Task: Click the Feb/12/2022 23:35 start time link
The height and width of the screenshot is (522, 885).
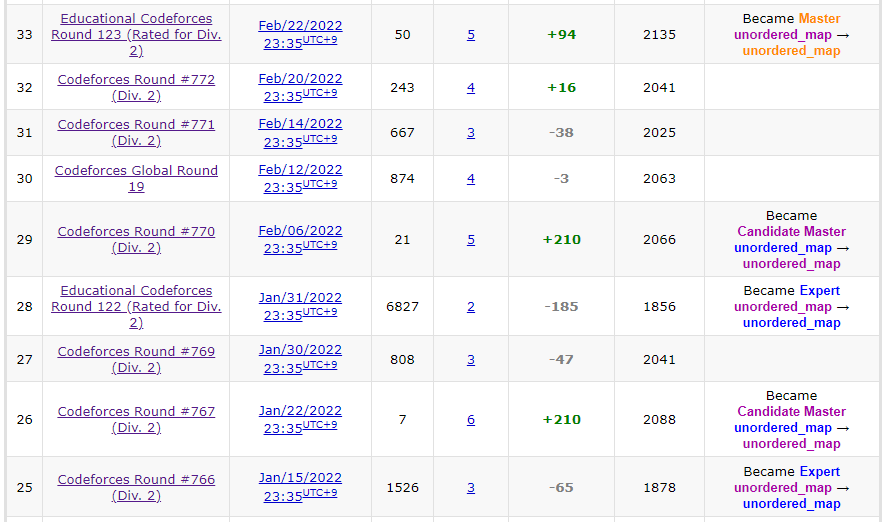Action: click(x=300, y=178)
